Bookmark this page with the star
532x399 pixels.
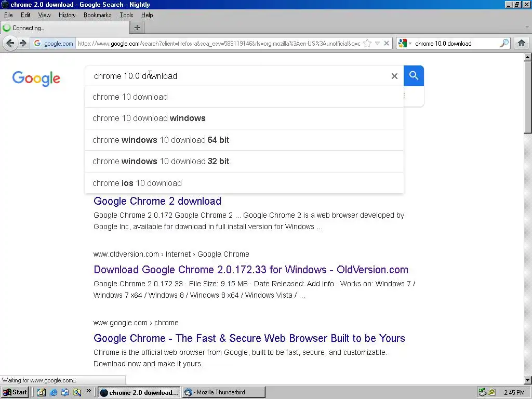(x=367, y=44)
